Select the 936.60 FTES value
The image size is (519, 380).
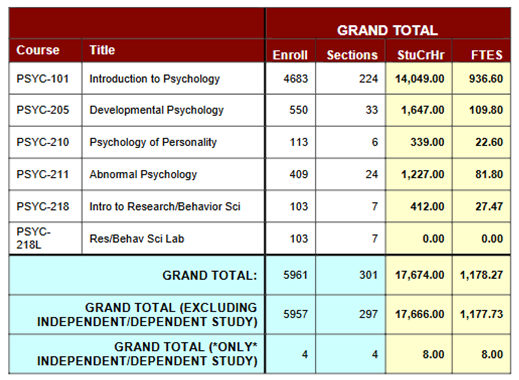486,79
